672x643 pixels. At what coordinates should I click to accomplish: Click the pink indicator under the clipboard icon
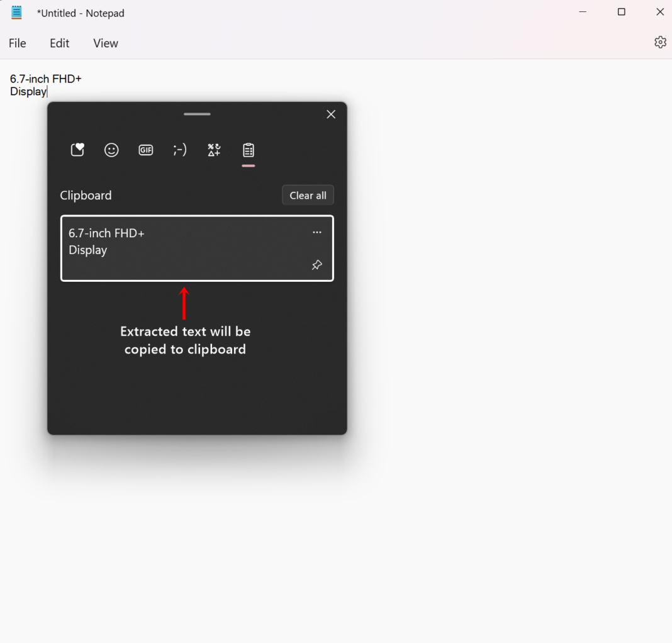tap(247, 164)
